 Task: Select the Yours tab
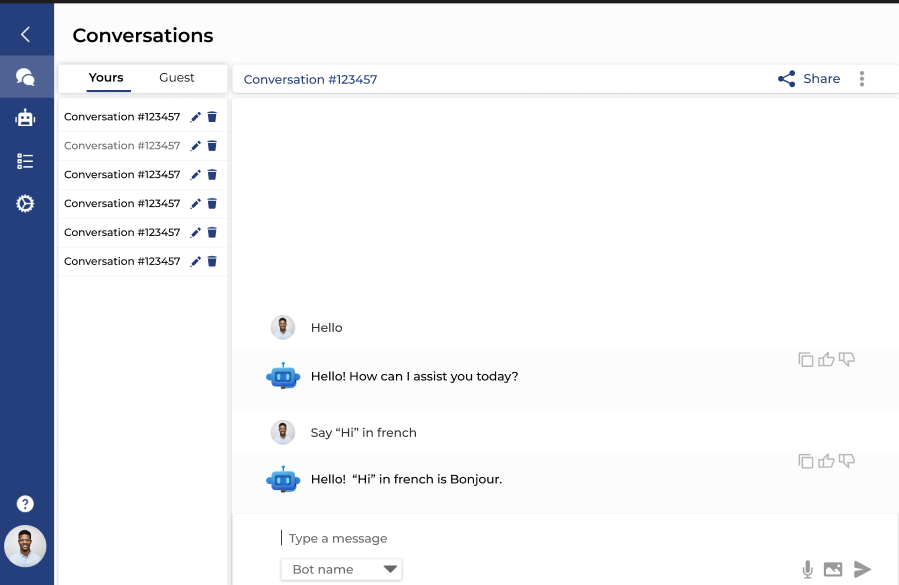106,77
